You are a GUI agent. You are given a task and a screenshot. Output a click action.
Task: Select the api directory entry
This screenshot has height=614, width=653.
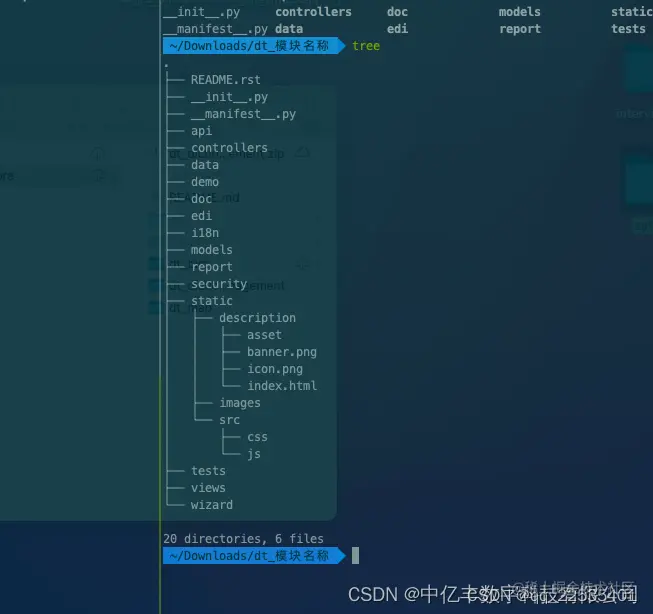click(x=201, y=131)
